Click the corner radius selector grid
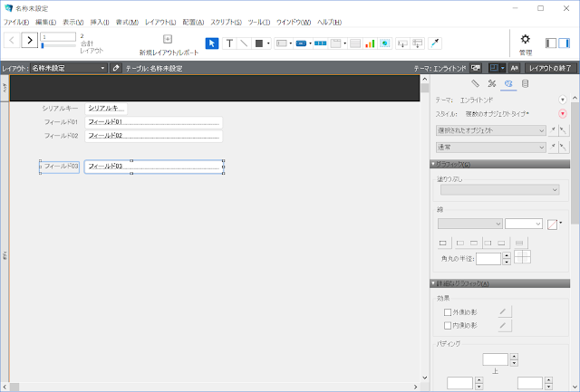This screenshot has height=392, width=580. coord(522,257)
